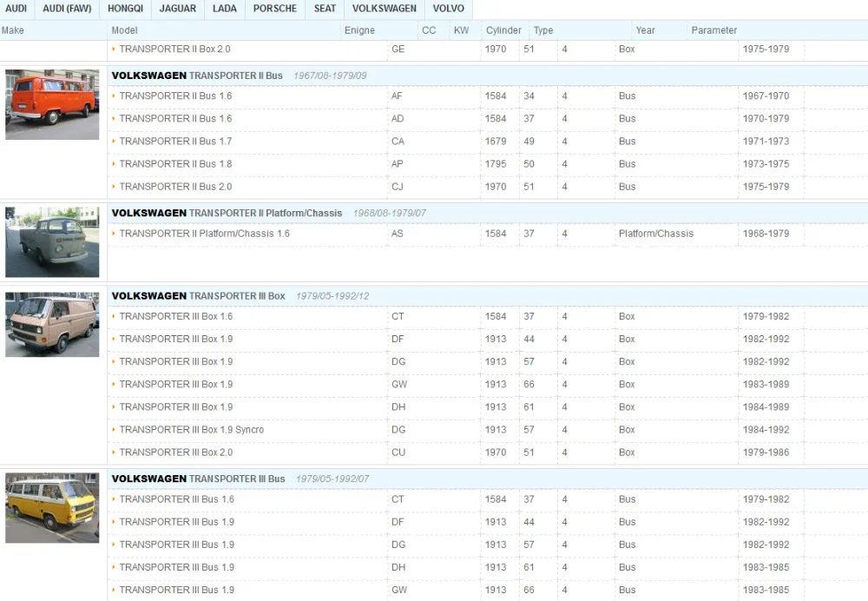Open TRANSPORTER III Bus 1.9 with engine DF
The height and width of the screenshot is (601, 868).
click(x=176, y=522)
